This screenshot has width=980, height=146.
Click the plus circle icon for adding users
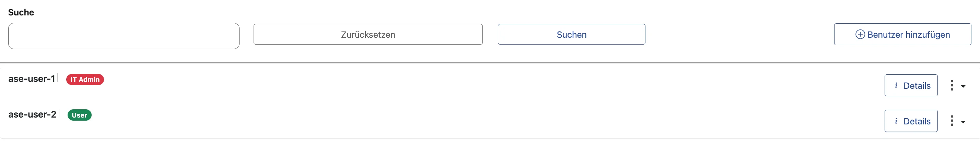(860, 35)
